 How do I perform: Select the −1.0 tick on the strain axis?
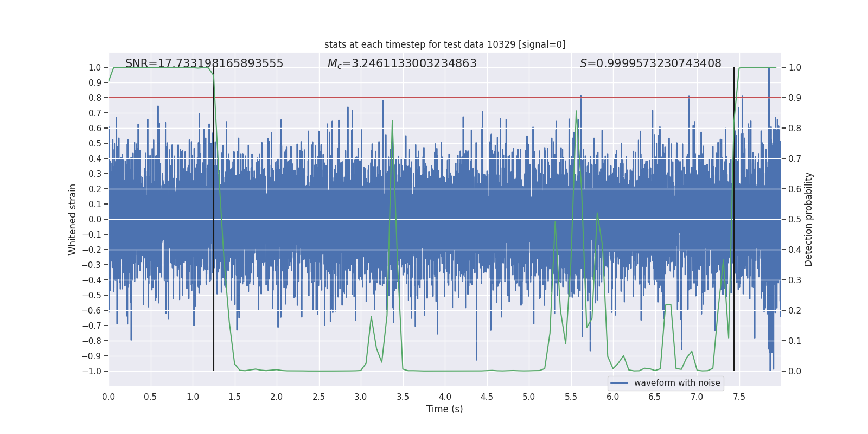pos(92,371)
